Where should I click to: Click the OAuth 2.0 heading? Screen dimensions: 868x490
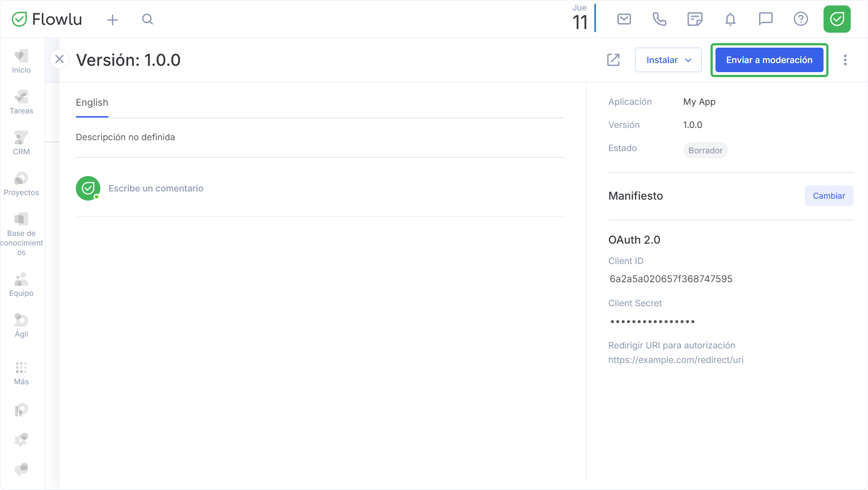634,240
